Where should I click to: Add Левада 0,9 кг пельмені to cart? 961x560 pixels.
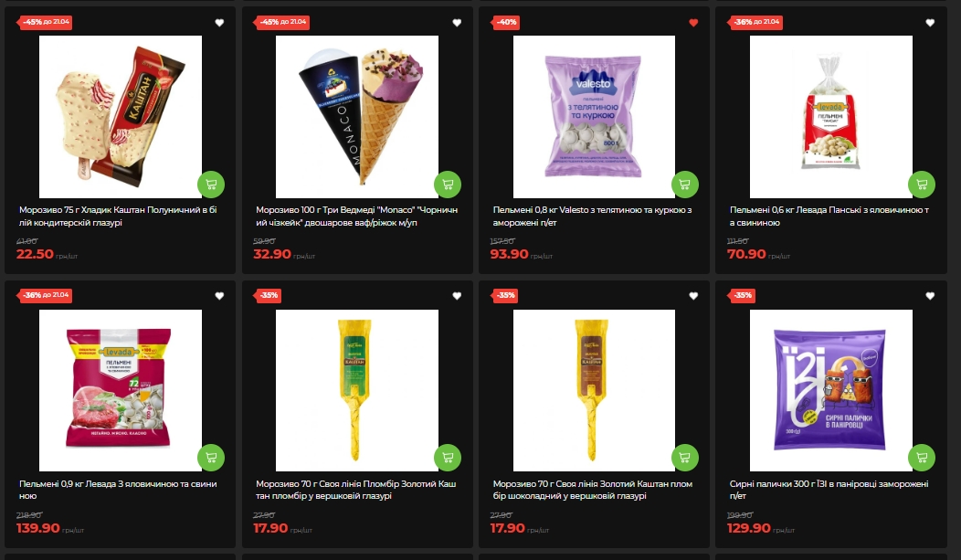[211, 457]
